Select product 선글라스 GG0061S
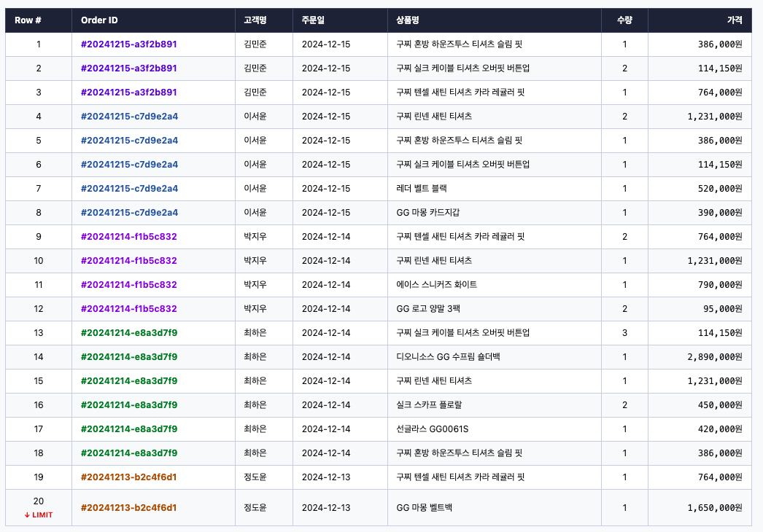This screenshot has height=532, width=763. click(432, 429)
